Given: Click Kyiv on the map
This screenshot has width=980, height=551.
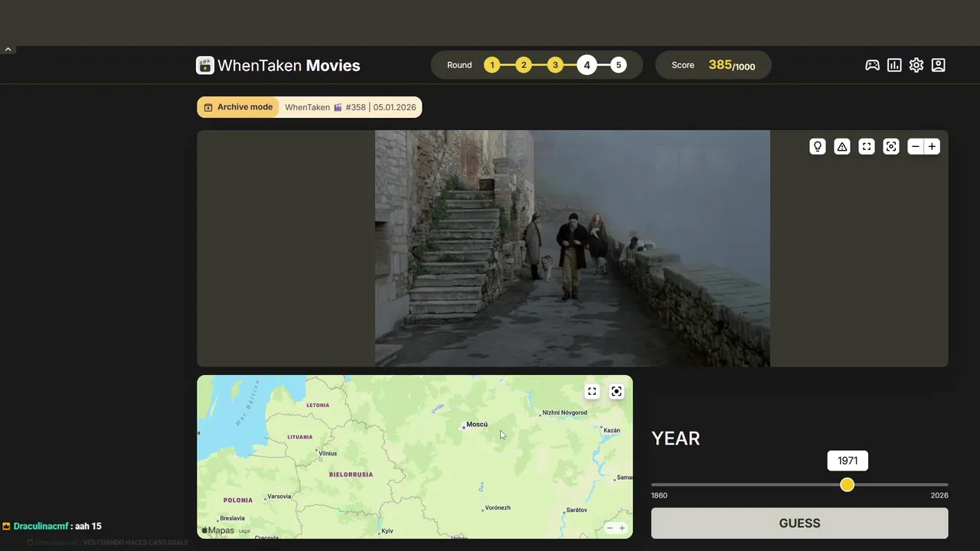Looking at the screenshot, I should point(387,530).
